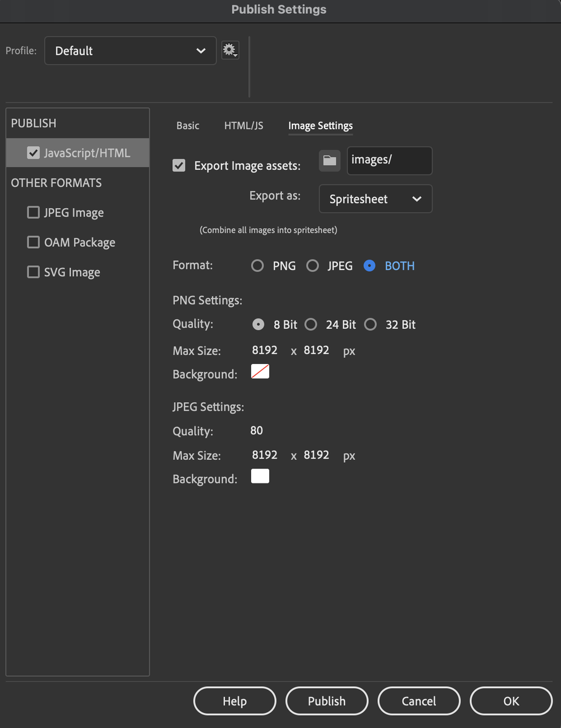Open the Help dialog

[234, 701]
